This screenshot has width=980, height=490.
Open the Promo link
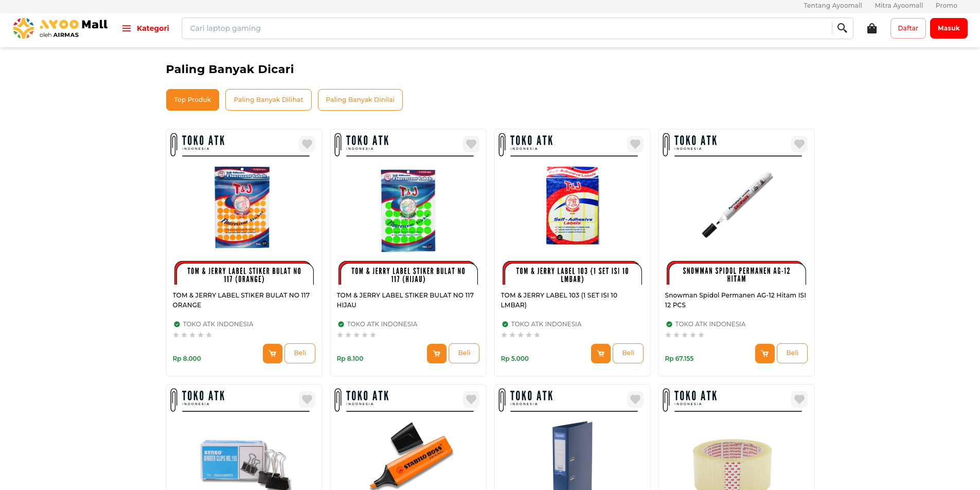click(x=946, y=6)
